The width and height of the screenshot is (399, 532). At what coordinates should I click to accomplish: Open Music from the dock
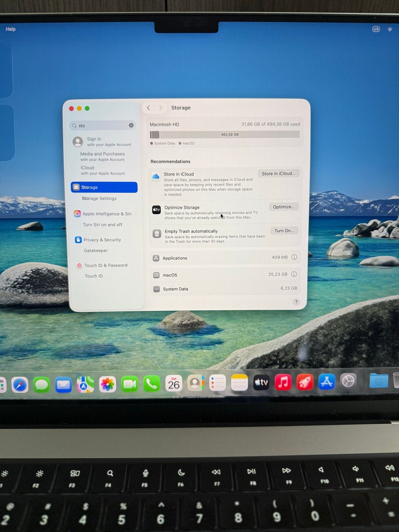[283, 382]
